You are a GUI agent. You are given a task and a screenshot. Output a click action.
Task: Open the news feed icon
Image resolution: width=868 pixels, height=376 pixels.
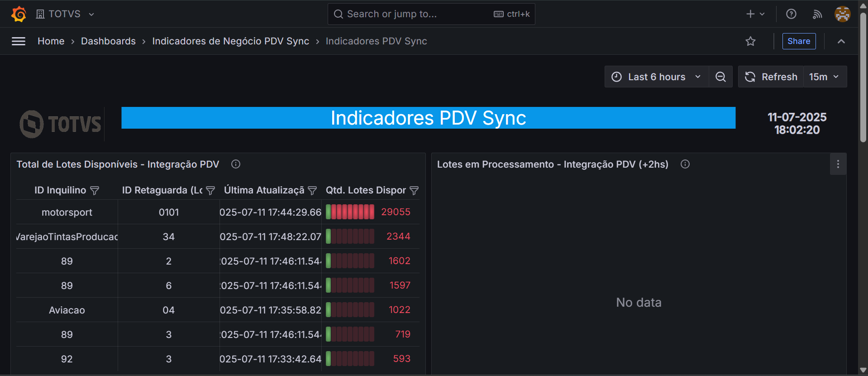pos(817,14)
